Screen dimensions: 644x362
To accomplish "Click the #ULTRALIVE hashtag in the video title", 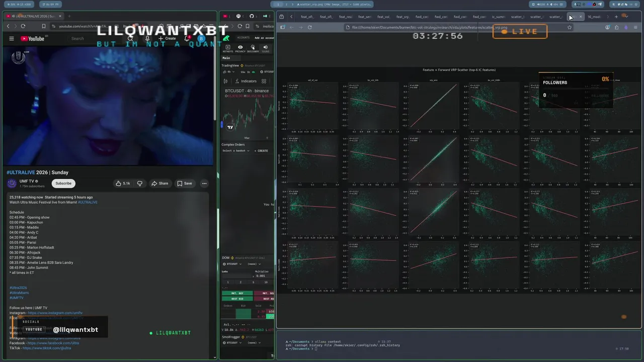I will pyautogui.click(x=20, y=172).
